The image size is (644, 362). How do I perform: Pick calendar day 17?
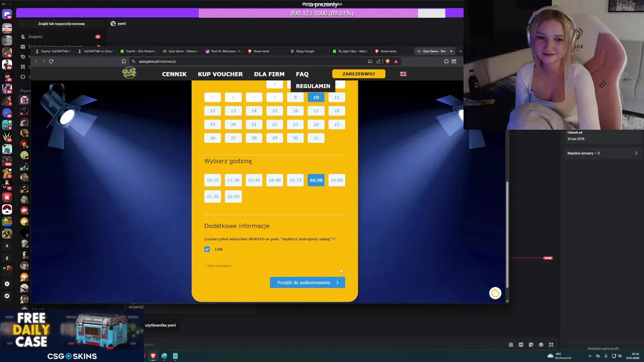pos(316,111)
